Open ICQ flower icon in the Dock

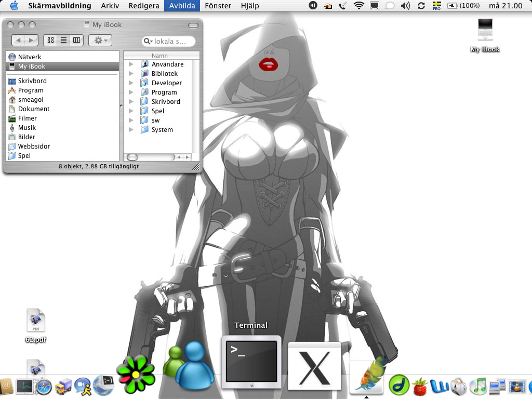tap(136, 375)
